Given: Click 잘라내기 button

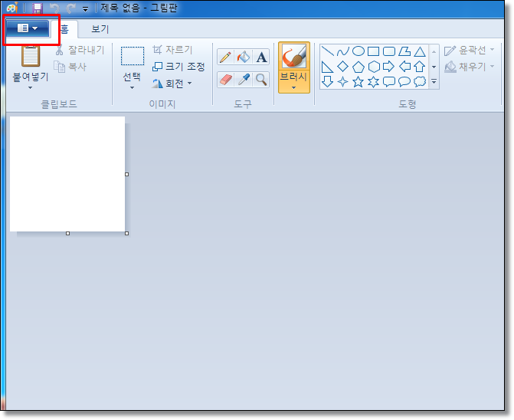Looking at the screenshot, I should click(80, 50).
